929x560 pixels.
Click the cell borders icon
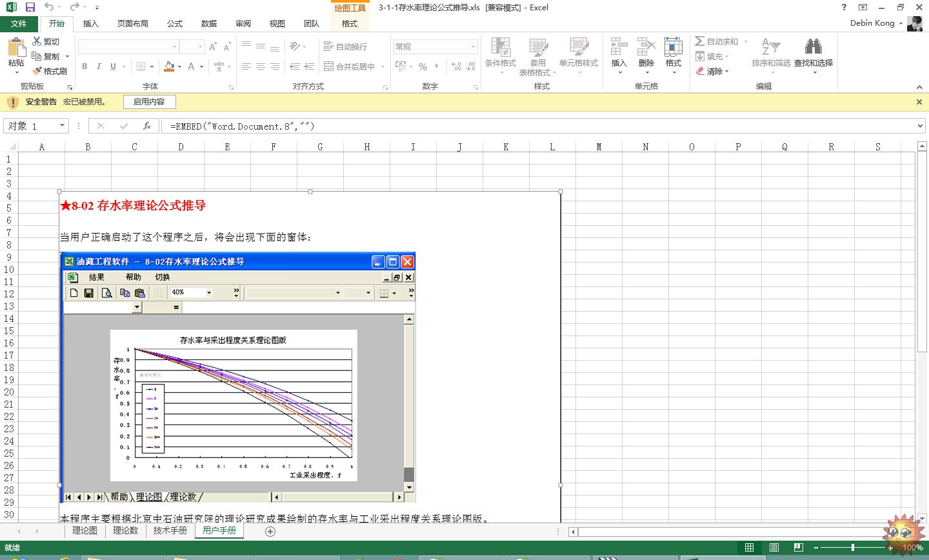[141, 66]
